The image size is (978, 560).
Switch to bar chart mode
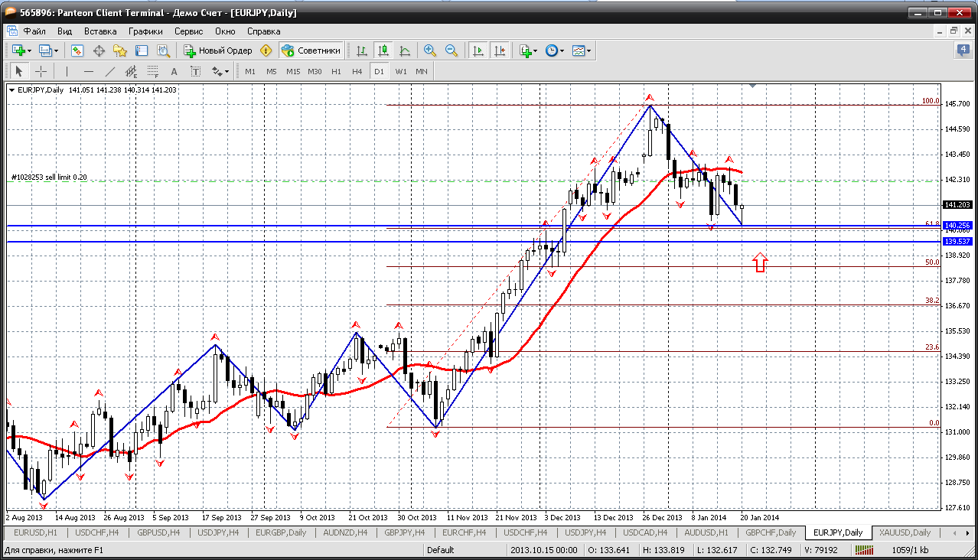tap(362, 50)
